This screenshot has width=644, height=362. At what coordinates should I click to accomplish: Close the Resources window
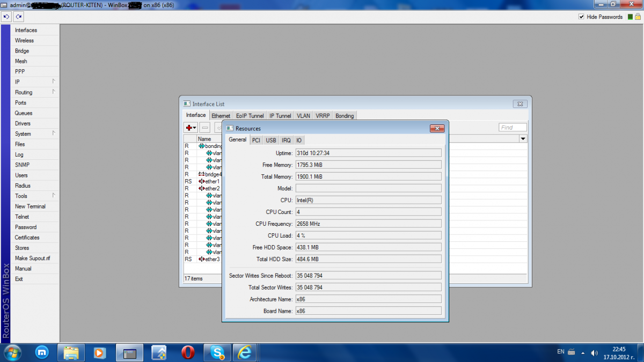(x=437, y=128)
